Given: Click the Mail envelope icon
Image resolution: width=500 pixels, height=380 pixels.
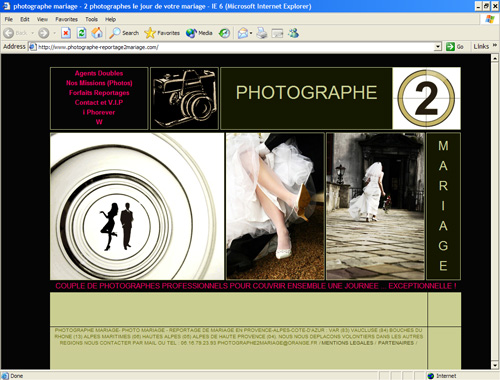Looking at the screenshot, I should pyautogui.click(x=243, y=33).
